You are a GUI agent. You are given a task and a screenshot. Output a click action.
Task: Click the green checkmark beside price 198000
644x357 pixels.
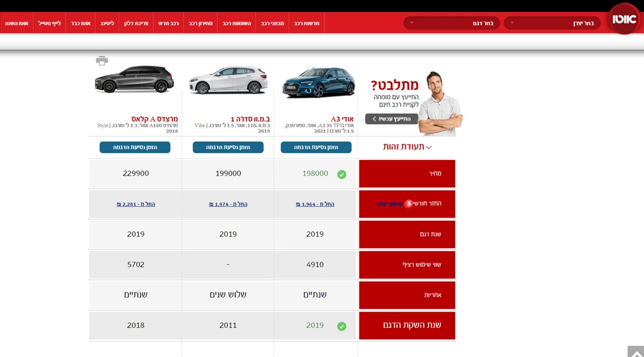(342, 174)
